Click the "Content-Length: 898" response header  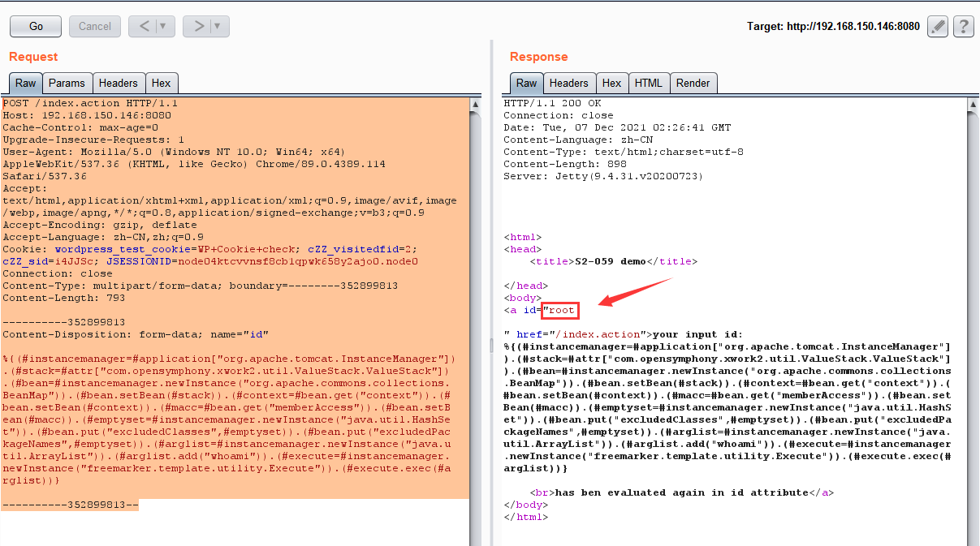click(565, 164)
